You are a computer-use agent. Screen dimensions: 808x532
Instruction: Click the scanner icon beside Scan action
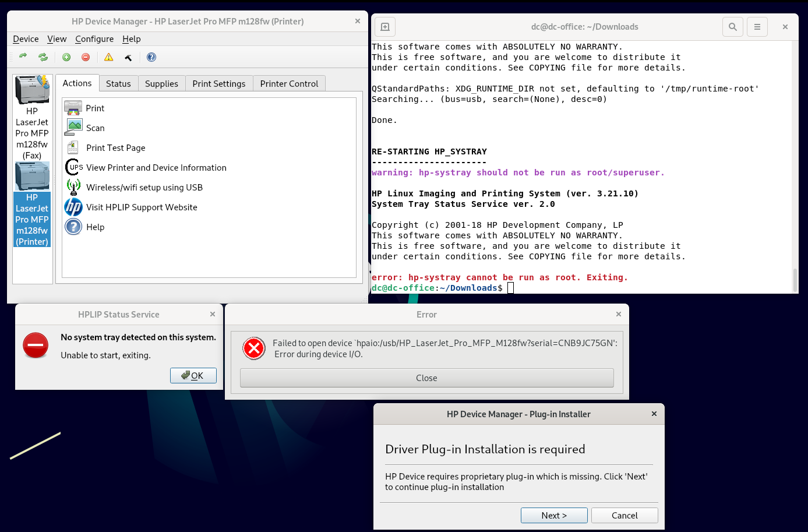[73, 128]
